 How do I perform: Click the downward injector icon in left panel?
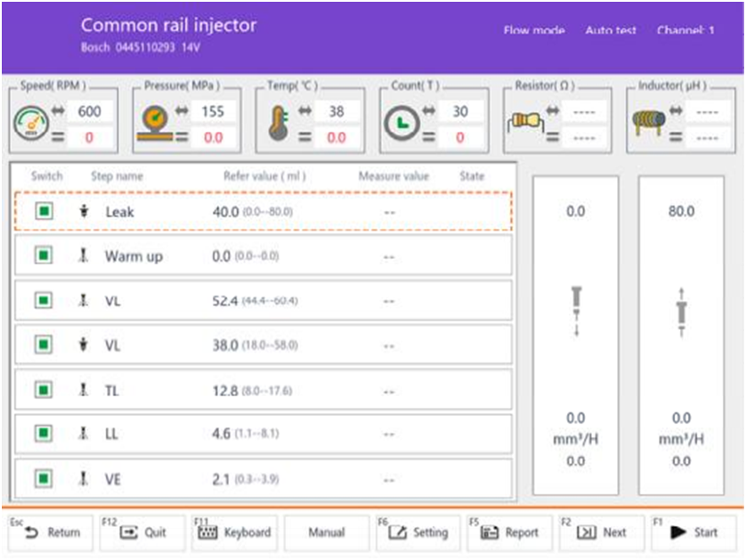(x=575, y=311)
